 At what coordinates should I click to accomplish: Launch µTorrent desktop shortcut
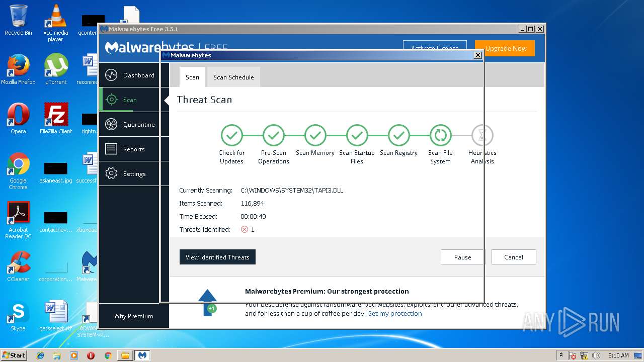pyautogui.click(x=55, y=69)
